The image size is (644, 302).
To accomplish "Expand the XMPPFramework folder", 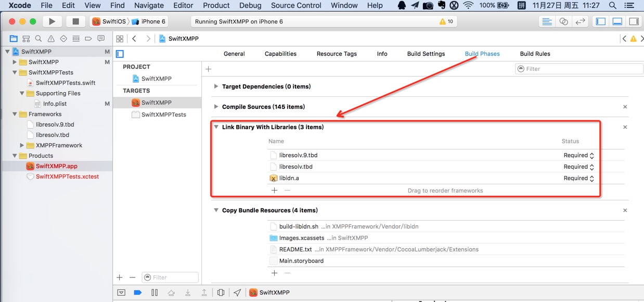I will point(22,145).
